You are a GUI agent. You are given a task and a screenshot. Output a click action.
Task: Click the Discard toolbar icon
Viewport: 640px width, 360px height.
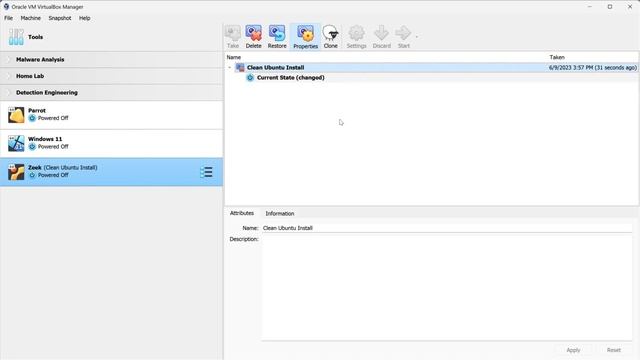click(x=382, y=37)
